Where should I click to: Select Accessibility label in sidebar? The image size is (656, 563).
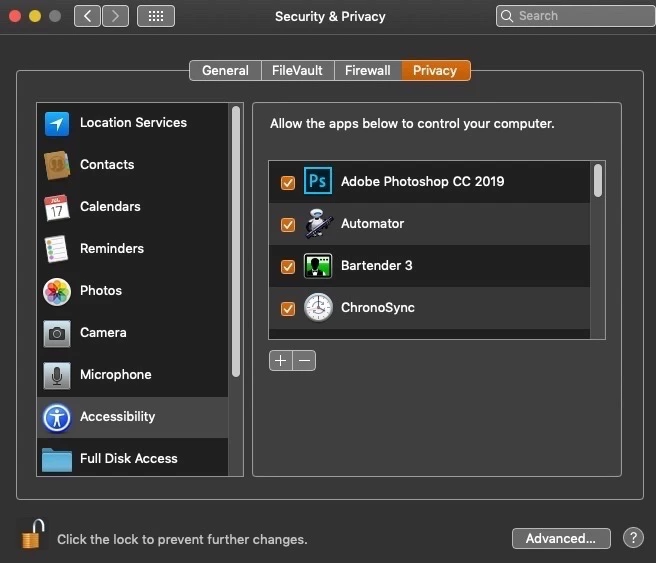[118, 417]
